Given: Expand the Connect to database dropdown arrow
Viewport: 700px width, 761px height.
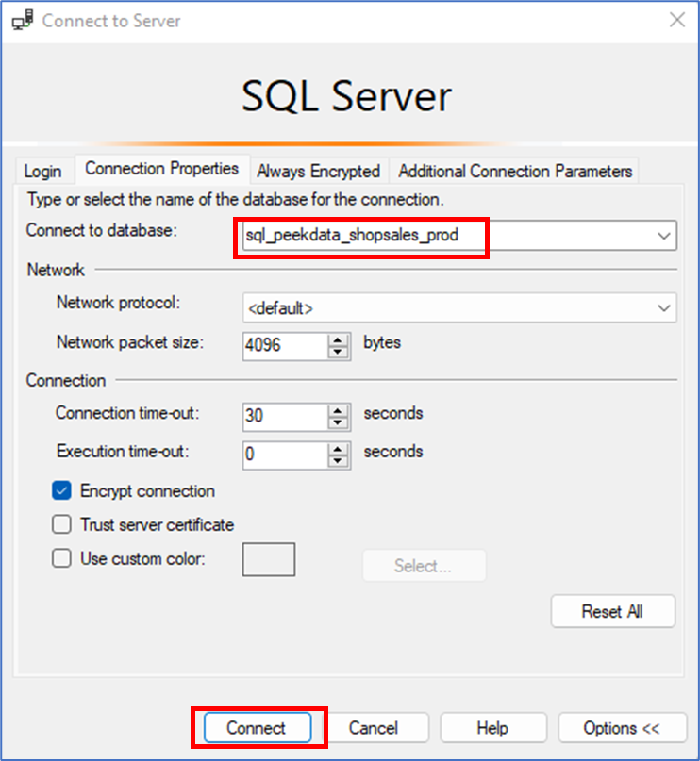Looking at the screenshot, I should pos(664,236).
